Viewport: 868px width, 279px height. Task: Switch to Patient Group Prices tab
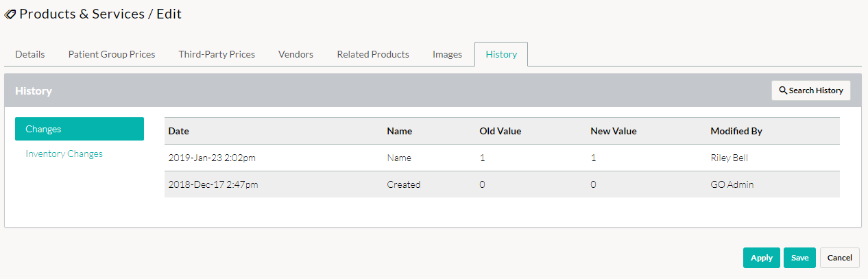[112, 54]
